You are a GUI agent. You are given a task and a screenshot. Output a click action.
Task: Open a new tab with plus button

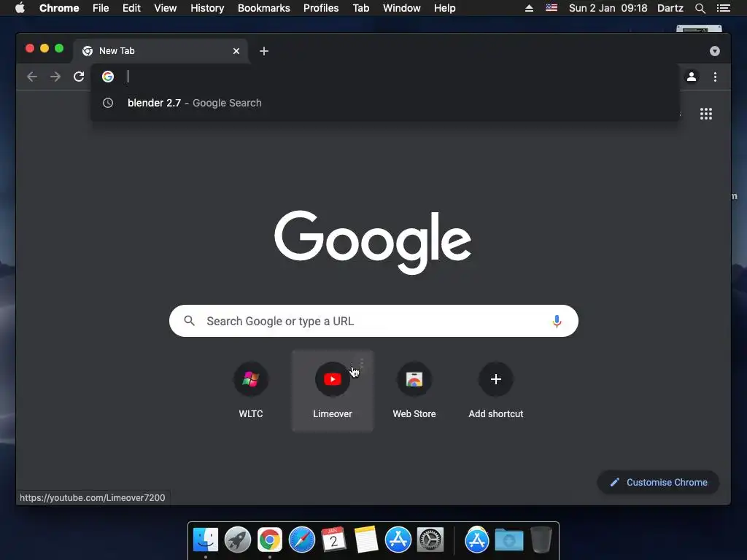264,51
